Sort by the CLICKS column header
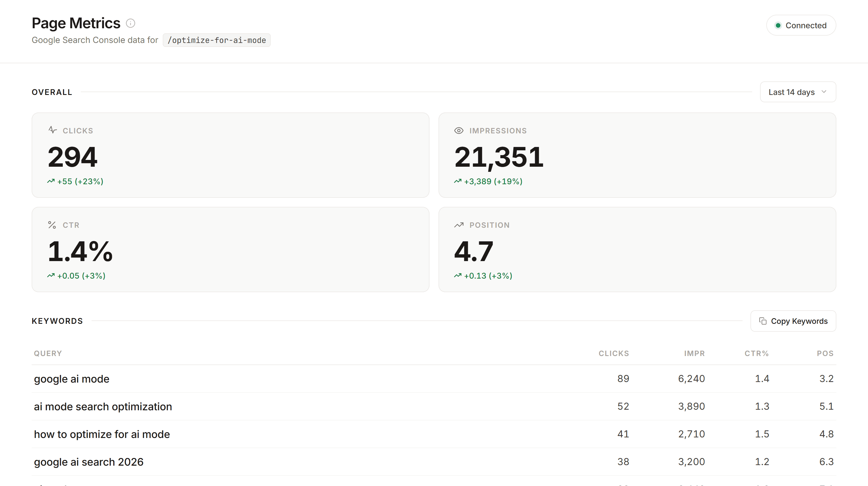 point(614,353)
